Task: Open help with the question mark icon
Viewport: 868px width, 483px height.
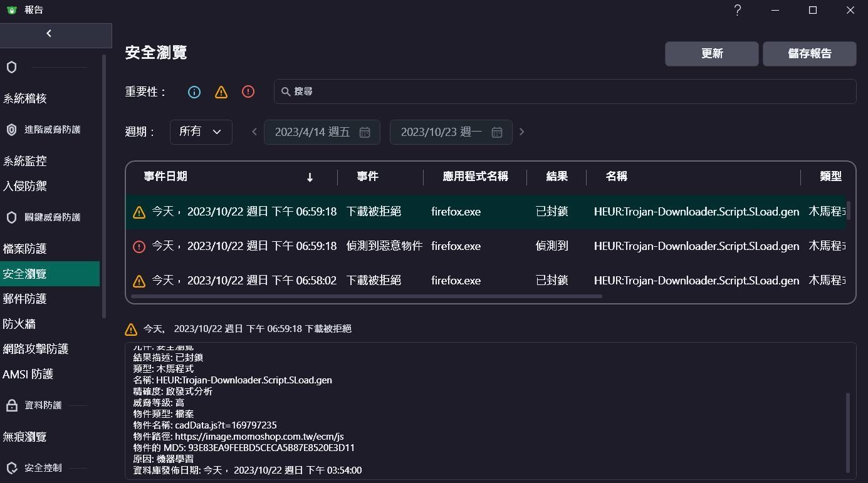Action: coord(738,10)
